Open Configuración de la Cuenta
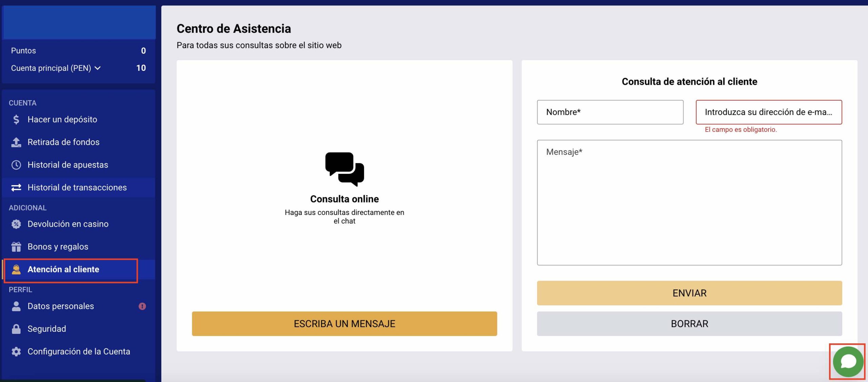This screenshot has height=382, width=868. (78, 351)
